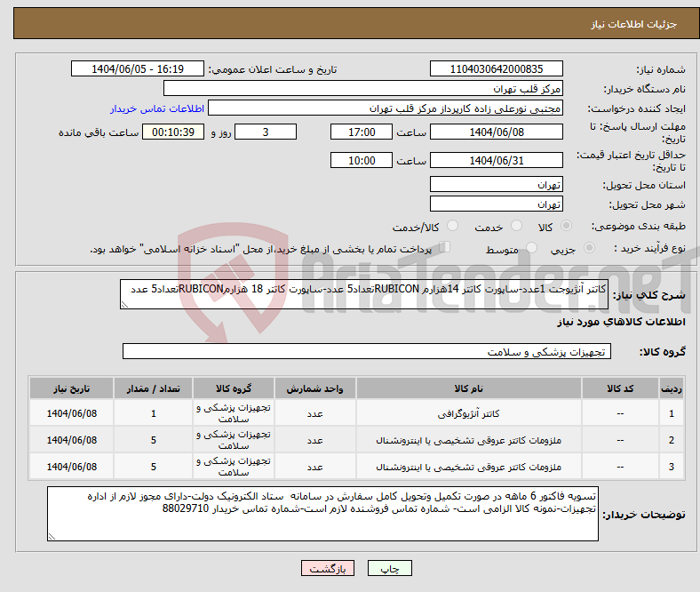
Task: Click quantity cell 5 in row 2
Action: pyautogui.click(x=153, y=440)
